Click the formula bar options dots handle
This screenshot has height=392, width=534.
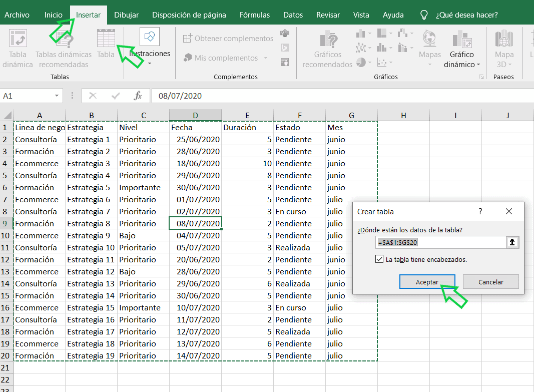pos(72,96)
